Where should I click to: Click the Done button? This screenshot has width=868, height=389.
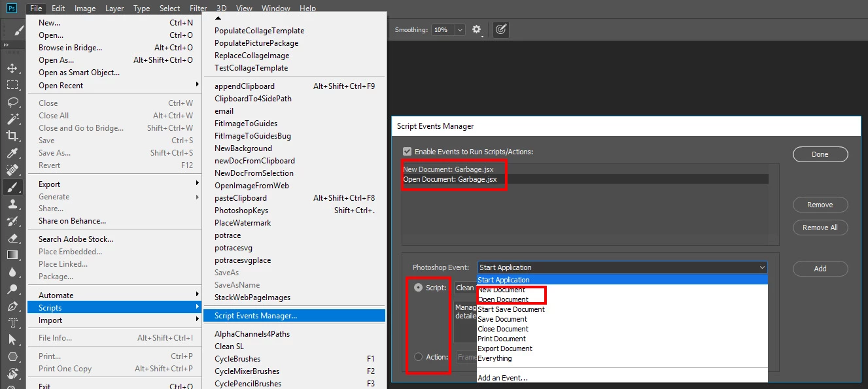pos(820,154)
